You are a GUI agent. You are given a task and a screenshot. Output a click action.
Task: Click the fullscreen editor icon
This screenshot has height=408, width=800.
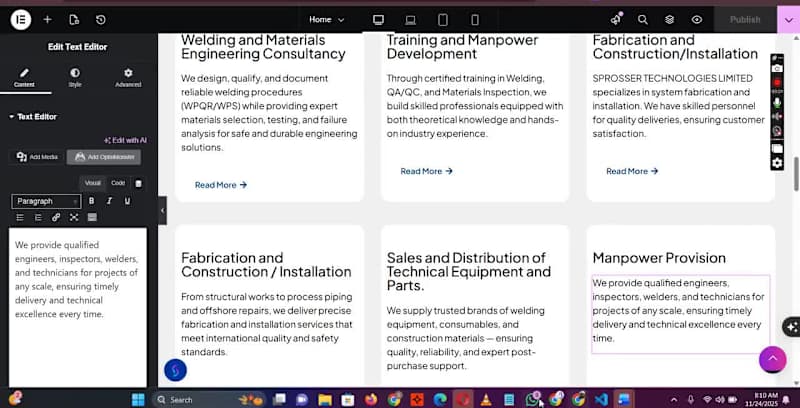point(74,218)
